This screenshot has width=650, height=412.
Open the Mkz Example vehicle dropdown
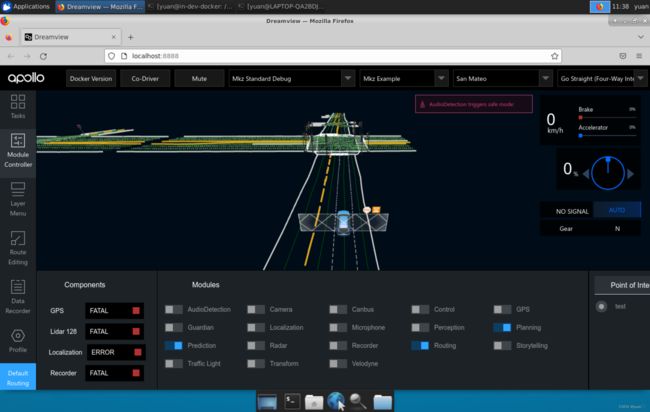pyautogui.click(x=404, y=78)
